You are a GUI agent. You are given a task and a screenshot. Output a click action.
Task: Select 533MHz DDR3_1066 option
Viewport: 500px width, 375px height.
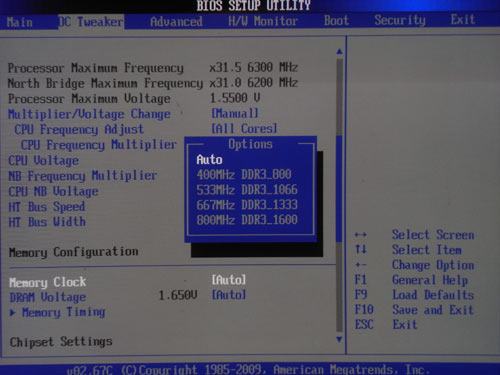pyautogui.click(x=247, y=190)
